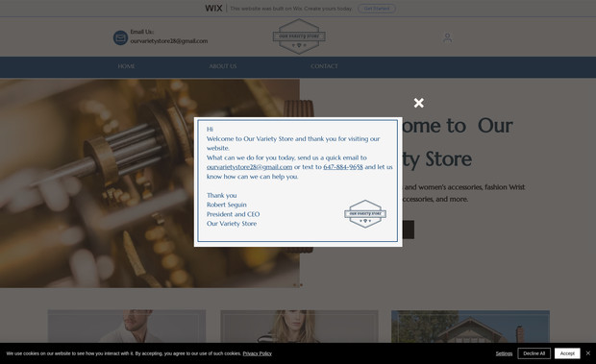The height and width of the screenshot is (364, 596).
Task: Click the Wix logo in top banner
Action: [x=213, y=9]
